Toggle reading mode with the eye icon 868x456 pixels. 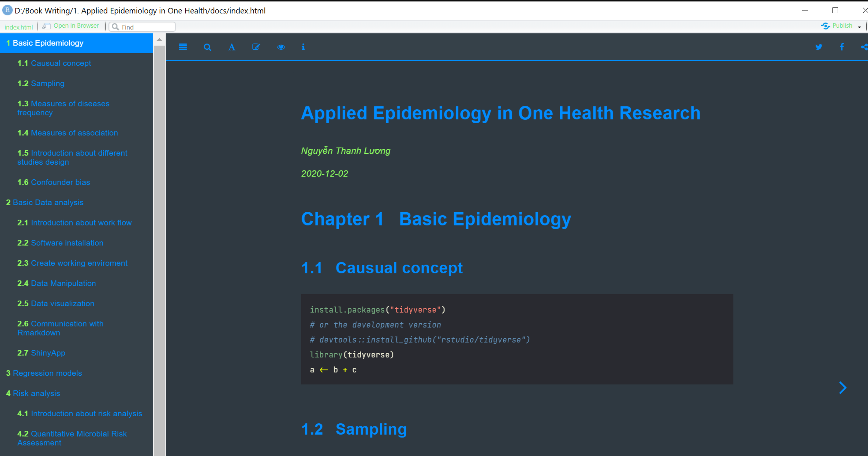281,47
